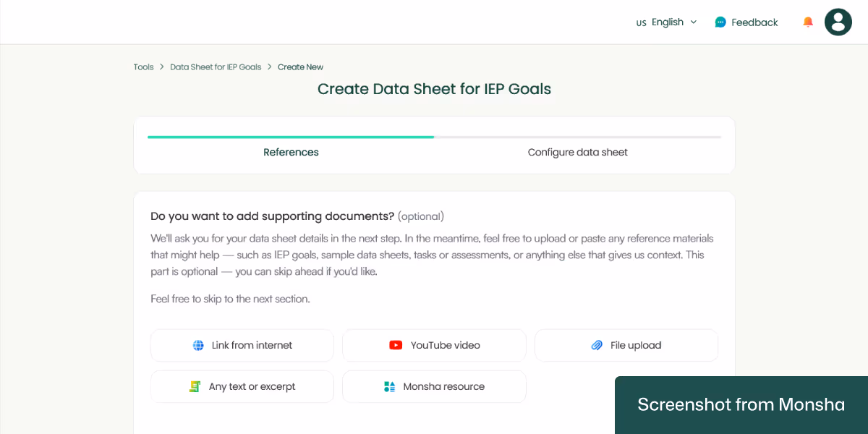This screenshot has height=434, width=868.
Task: Click the Create New breadcrumb item
Action: 300,67
